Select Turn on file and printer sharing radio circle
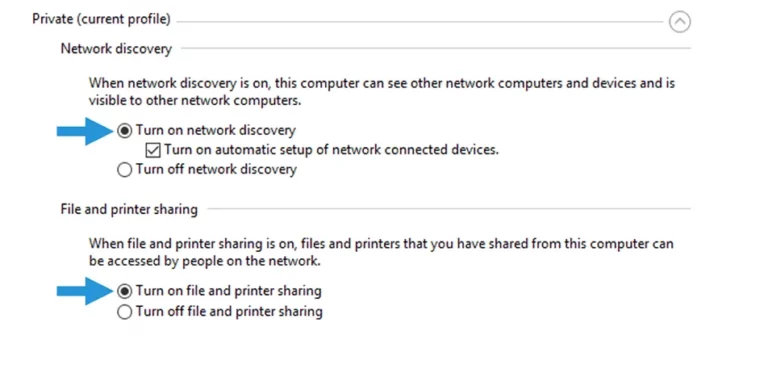 click(x=125, y=292)
